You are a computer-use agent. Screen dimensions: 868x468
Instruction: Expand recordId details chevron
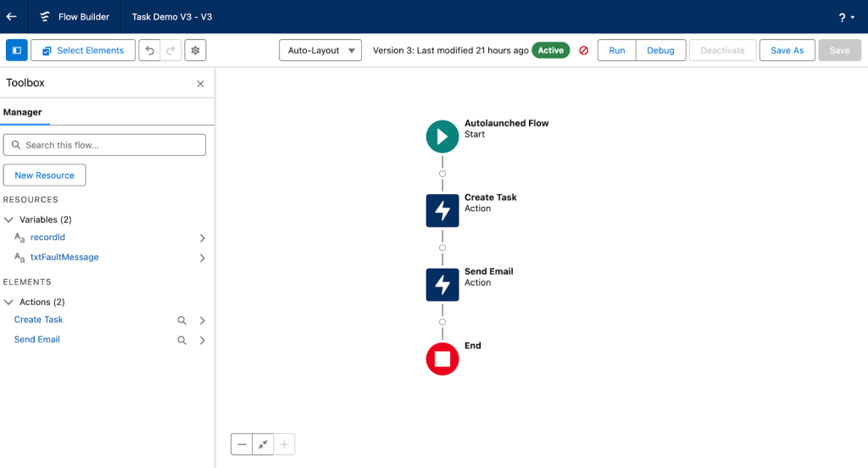pyautogui.click(x=202, y=238)
